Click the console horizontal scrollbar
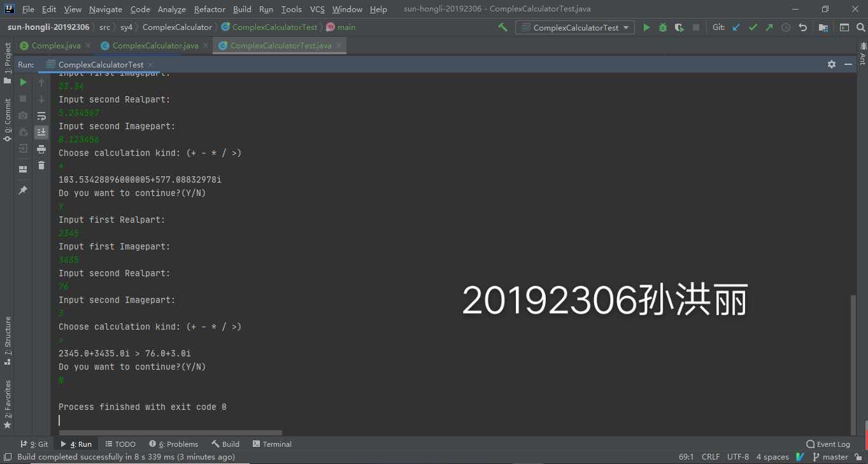 170,433
